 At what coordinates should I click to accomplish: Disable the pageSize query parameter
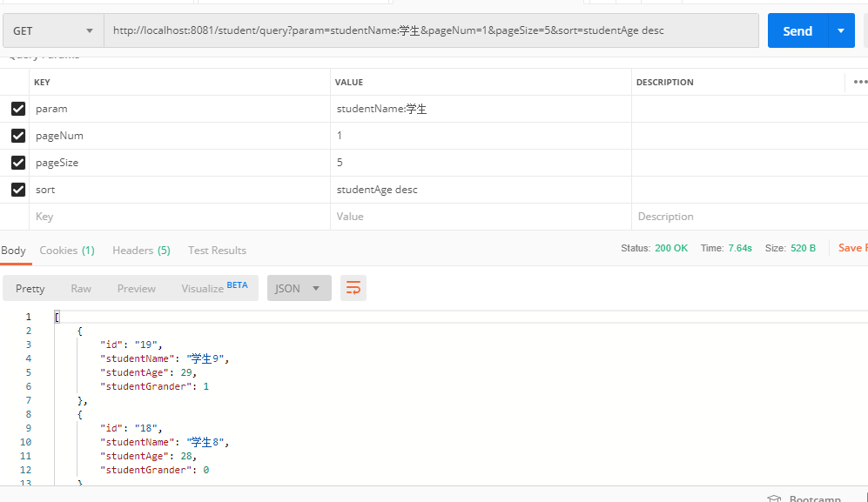pyautogui.click(x=18, y=162)
